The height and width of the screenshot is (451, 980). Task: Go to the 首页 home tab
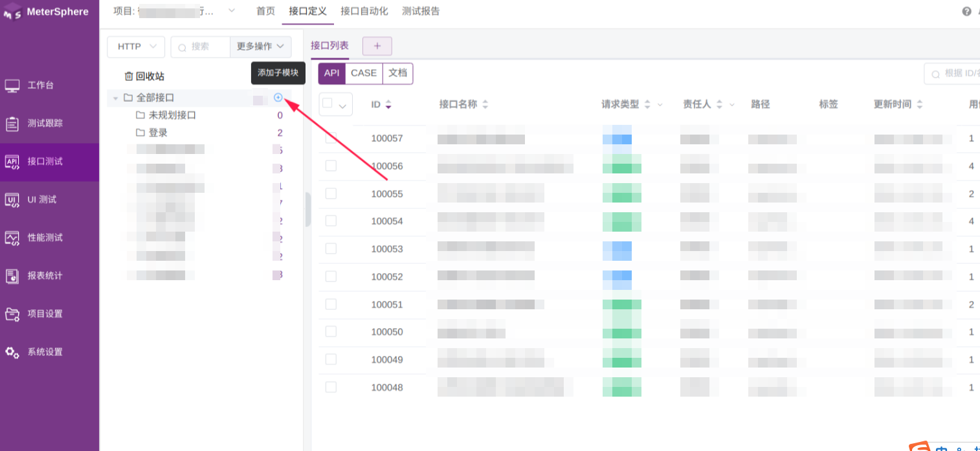[x=265, y=11]
